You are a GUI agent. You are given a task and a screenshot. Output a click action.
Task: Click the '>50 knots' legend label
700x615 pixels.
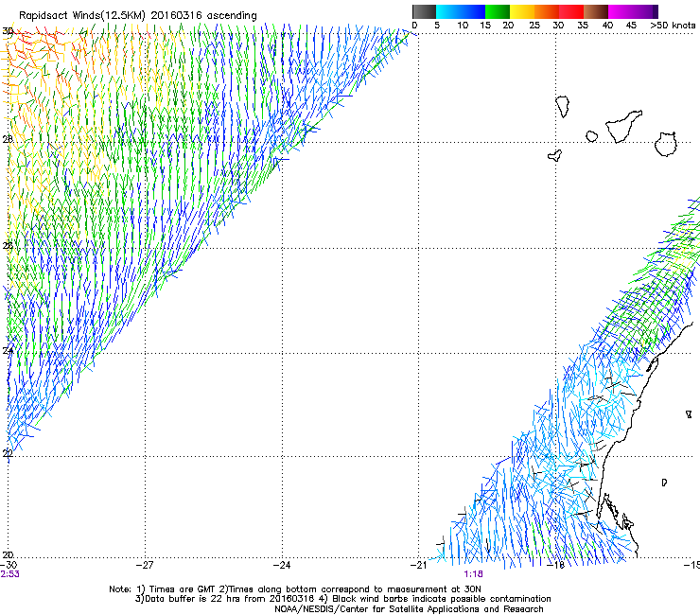click(x=673, y=26)
